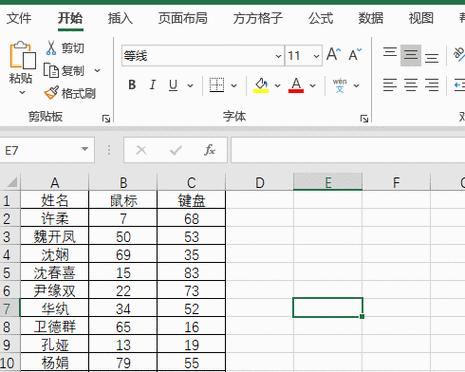Expand the Paste options arrow
The width and height of the screenshot is (465, 372).
[22, 92]
